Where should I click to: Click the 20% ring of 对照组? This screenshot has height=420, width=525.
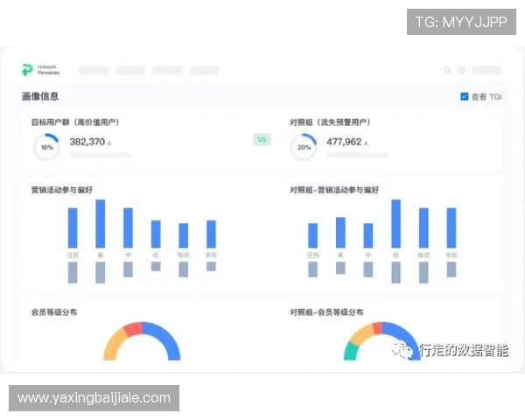(x=304, y=147)
